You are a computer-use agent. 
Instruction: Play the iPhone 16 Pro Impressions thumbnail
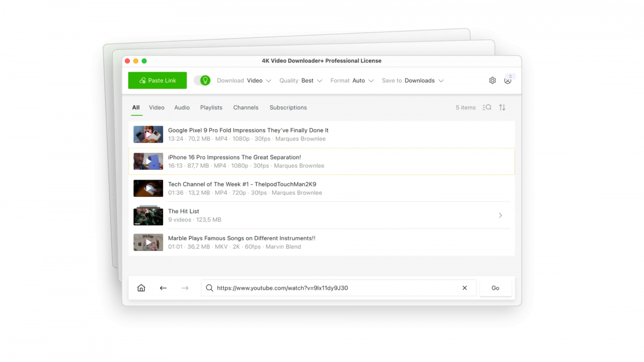click(x=148, y=161)
